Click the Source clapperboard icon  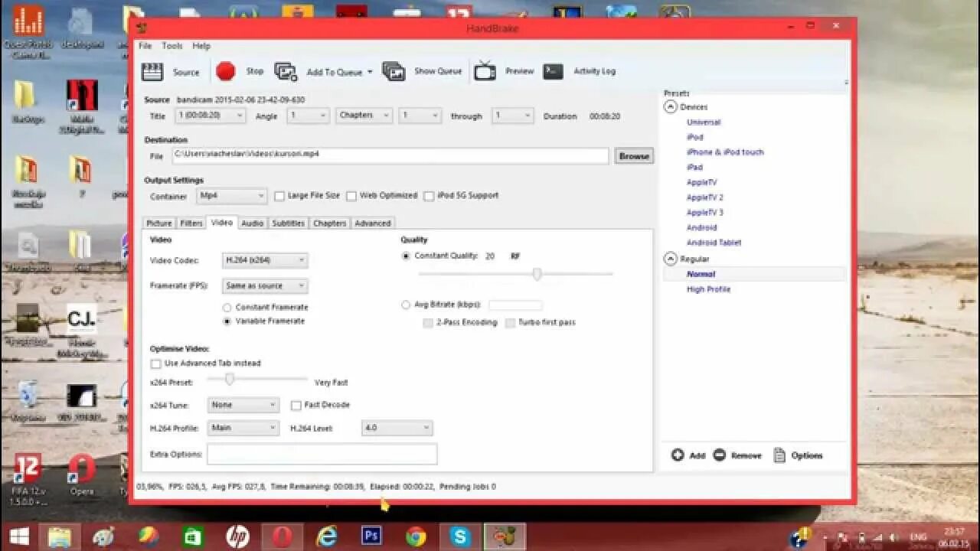pos(152,72)
